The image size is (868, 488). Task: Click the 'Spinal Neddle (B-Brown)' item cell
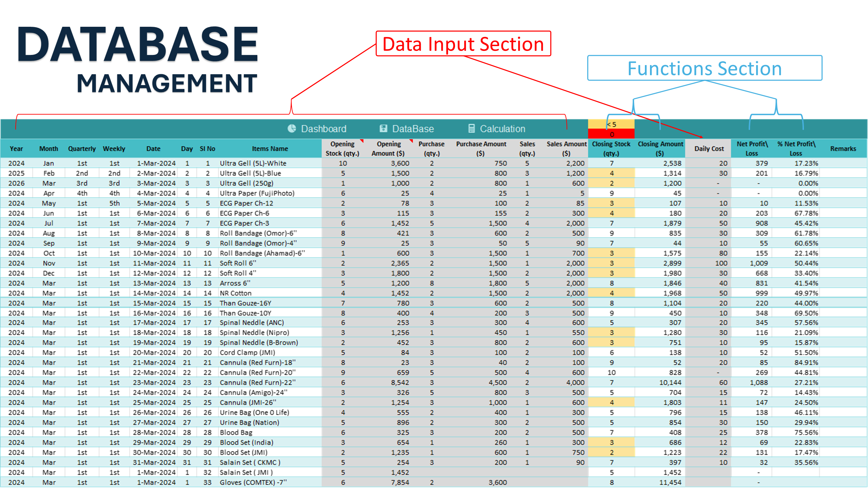pos(270,343)
